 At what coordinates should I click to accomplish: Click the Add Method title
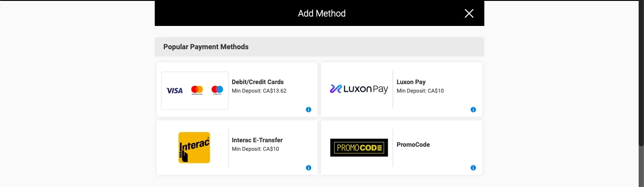coord(322,13)
